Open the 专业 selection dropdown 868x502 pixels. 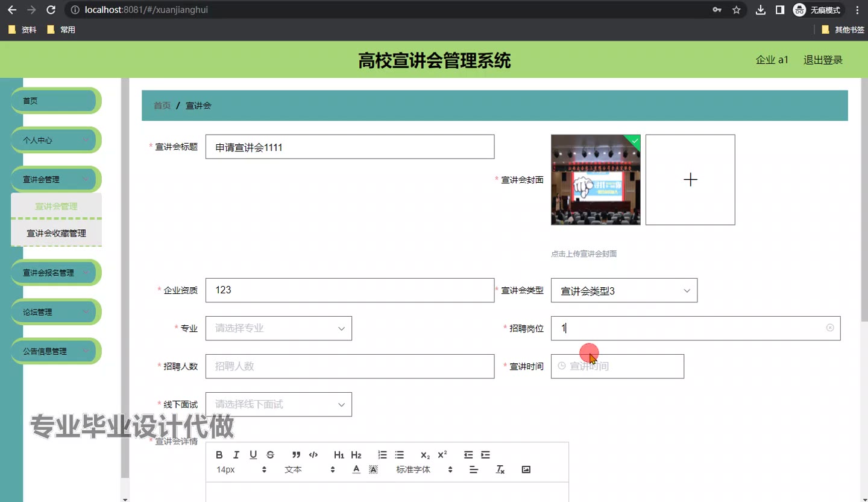coord(278,328)
